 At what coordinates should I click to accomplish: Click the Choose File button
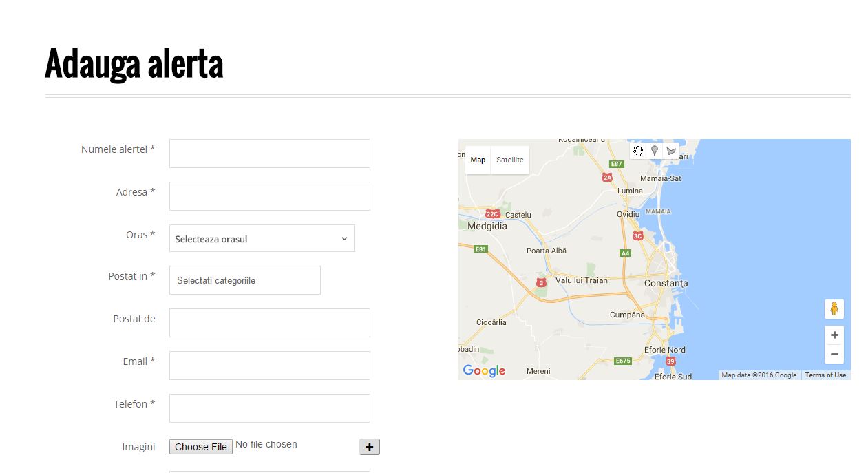201,447
